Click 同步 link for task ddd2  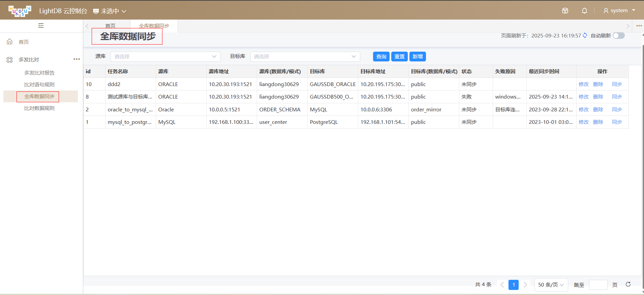(x=617, y=84)
